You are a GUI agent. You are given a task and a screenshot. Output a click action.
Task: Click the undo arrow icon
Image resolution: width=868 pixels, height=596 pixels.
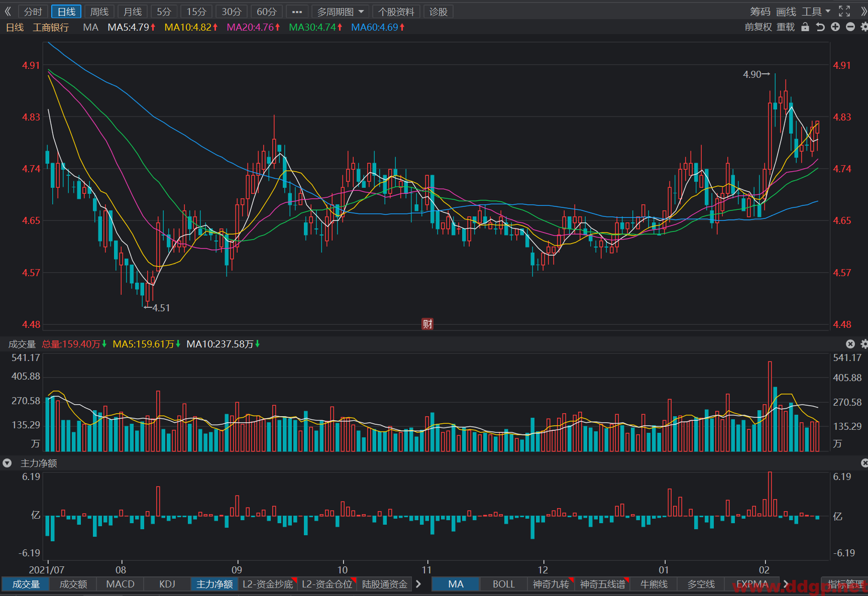(x=820, y=27)
